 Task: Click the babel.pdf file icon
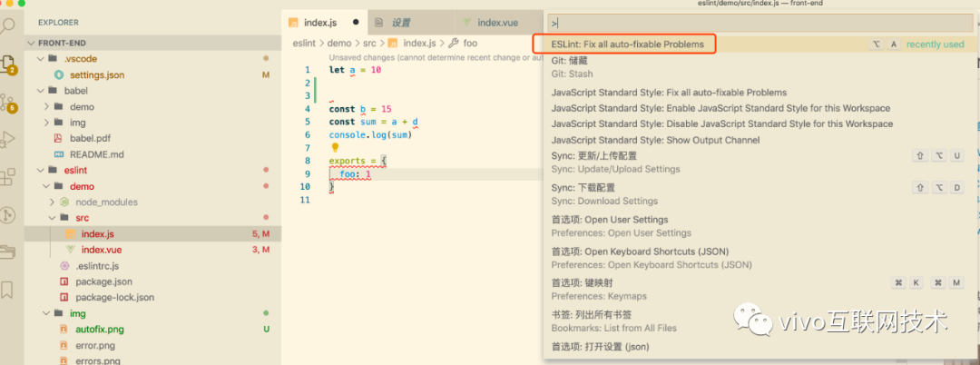pos(59,138)
